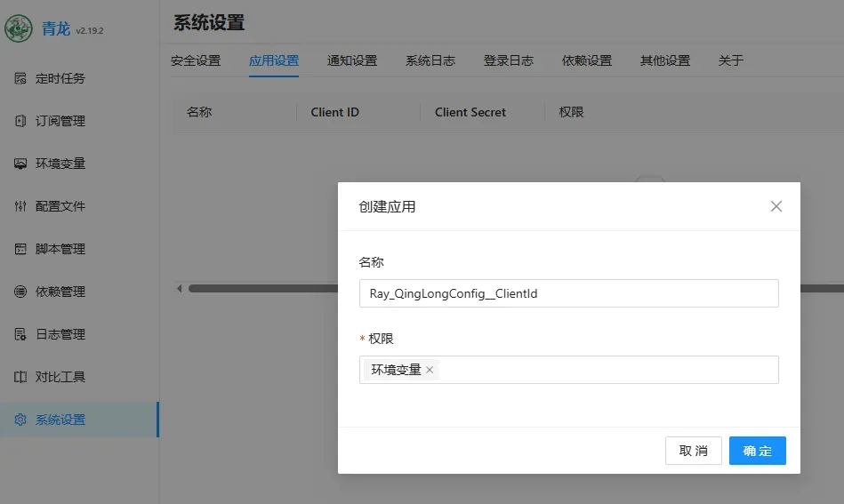The width and height of the screenshot is (844, 504).
Task: Click the 名称 text input field
Action: [568, 293]
